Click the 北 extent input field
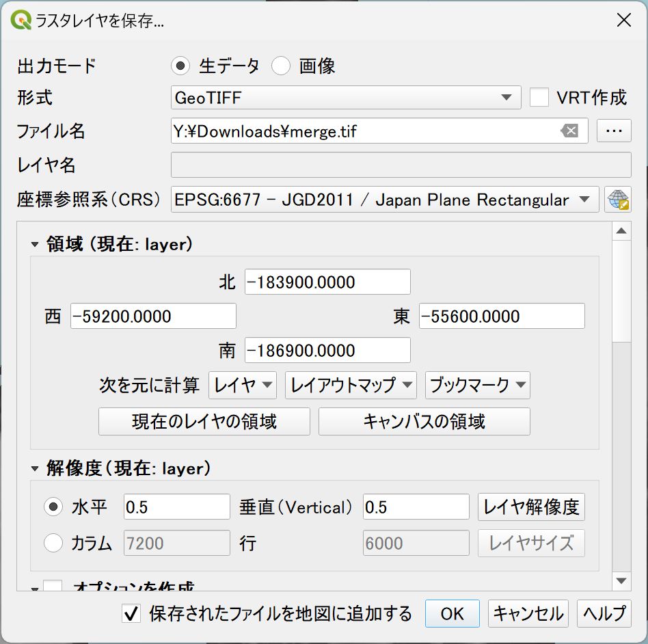Screen dimensions: 648x644 point(327,282)
